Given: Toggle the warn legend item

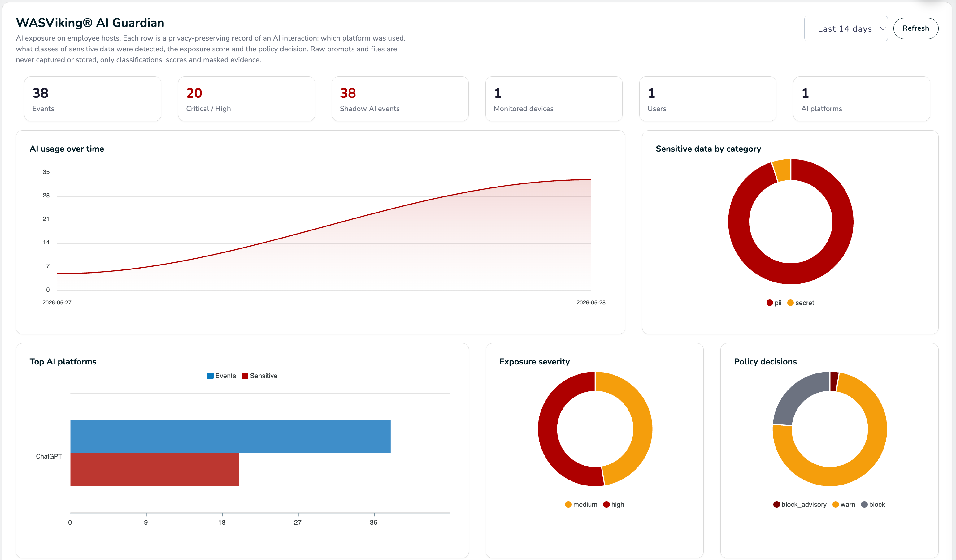Looking at the screenshot, I should [x=844, y=504].
